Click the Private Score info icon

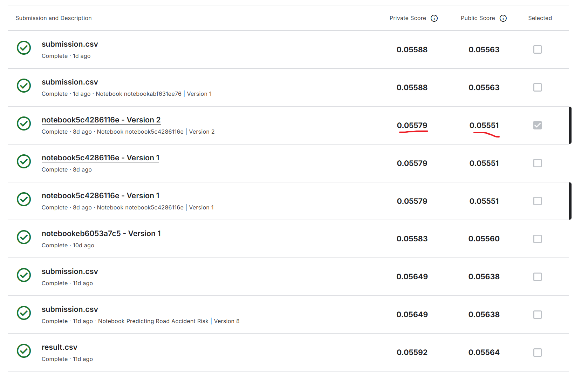pyautogui.click(x=434, y=18)
